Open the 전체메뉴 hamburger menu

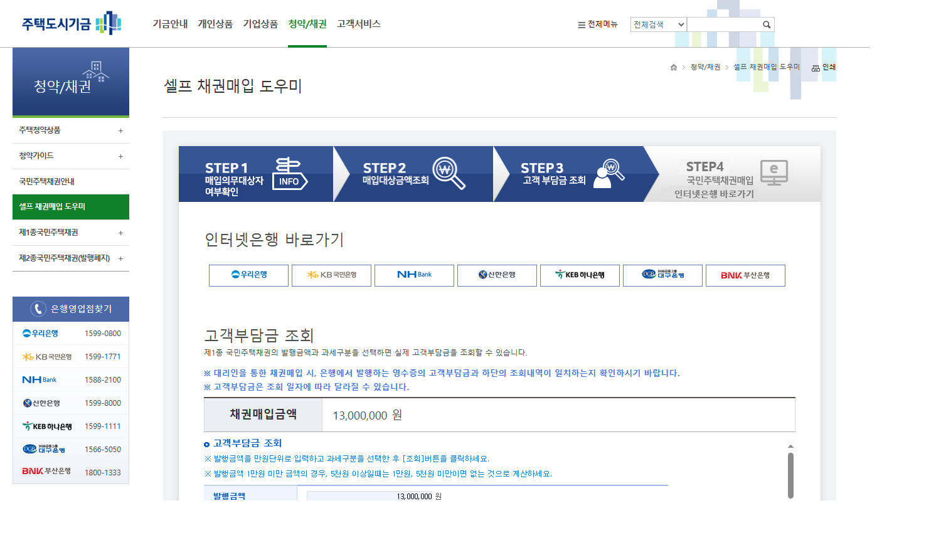coord(580,24)
